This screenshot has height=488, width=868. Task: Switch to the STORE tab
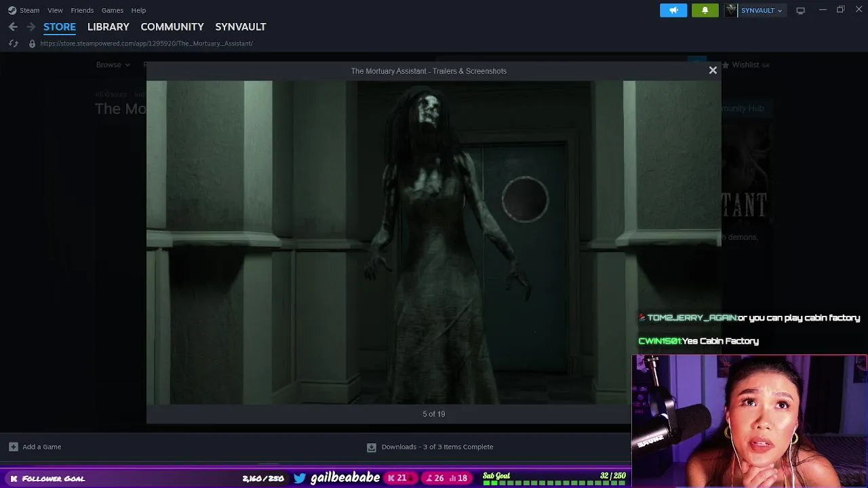pyautogui.click(x=60, y=26)
